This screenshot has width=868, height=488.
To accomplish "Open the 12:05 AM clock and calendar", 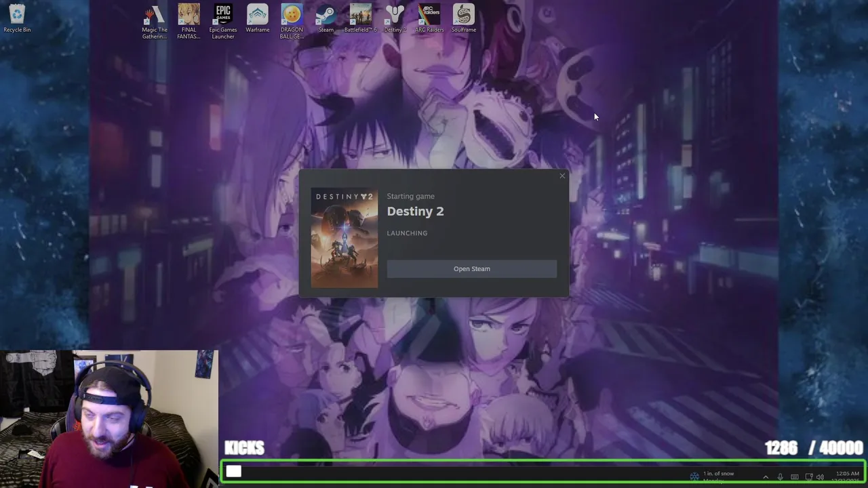I will [847, 476].
